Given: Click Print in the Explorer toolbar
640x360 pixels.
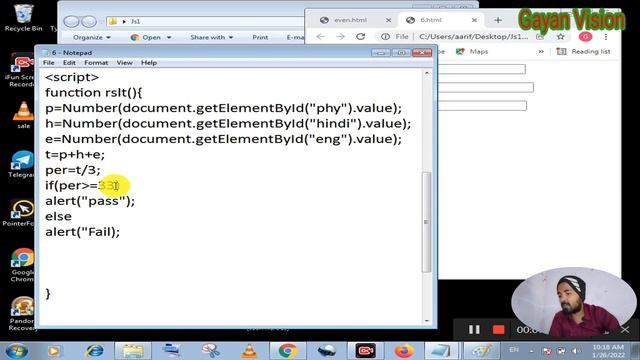Looking at the screenshot, I should [260, 37].
